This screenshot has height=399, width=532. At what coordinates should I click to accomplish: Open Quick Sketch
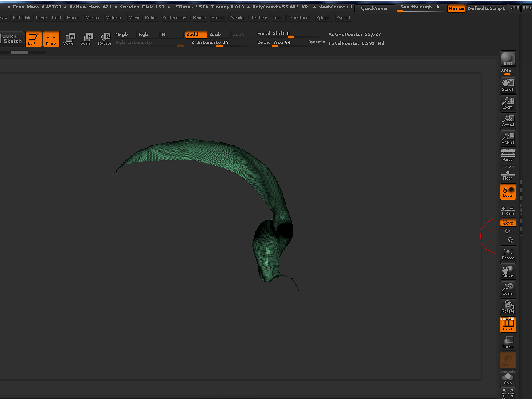click(x=12, y=39)
